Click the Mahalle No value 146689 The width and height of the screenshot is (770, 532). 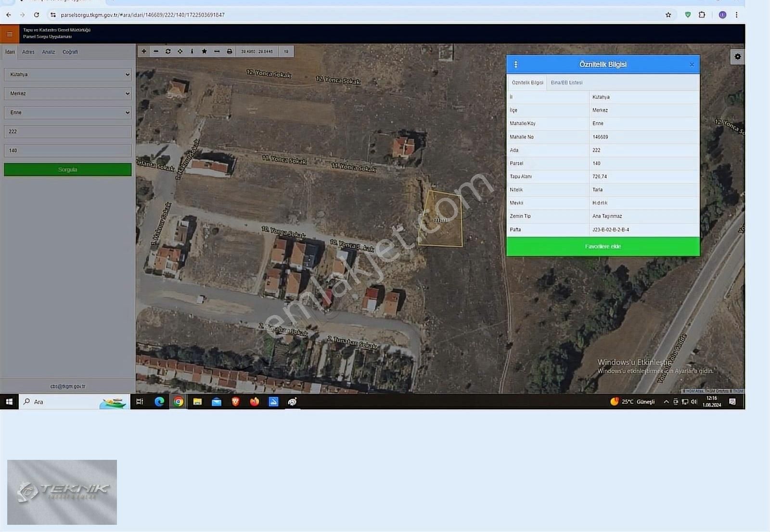point(600,137)
